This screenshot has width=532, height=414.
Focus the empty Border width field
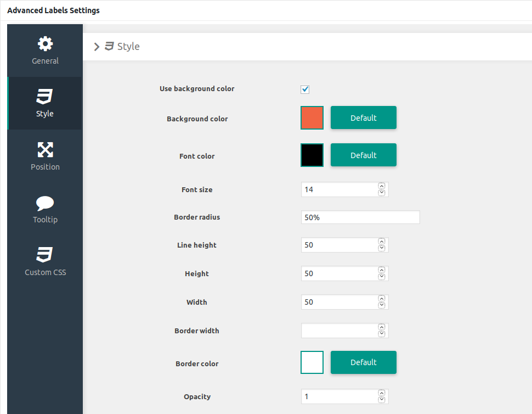click(338, 331)
